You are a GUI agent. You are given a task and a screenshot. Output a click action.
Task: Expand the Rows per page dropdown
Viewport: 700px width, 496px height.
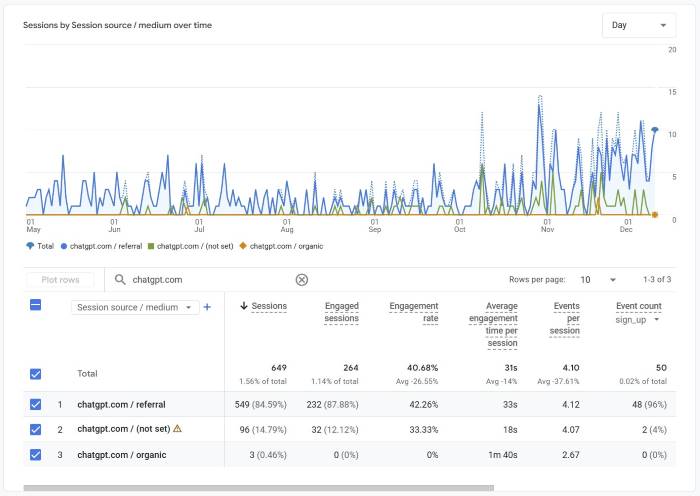pos(598,280)
